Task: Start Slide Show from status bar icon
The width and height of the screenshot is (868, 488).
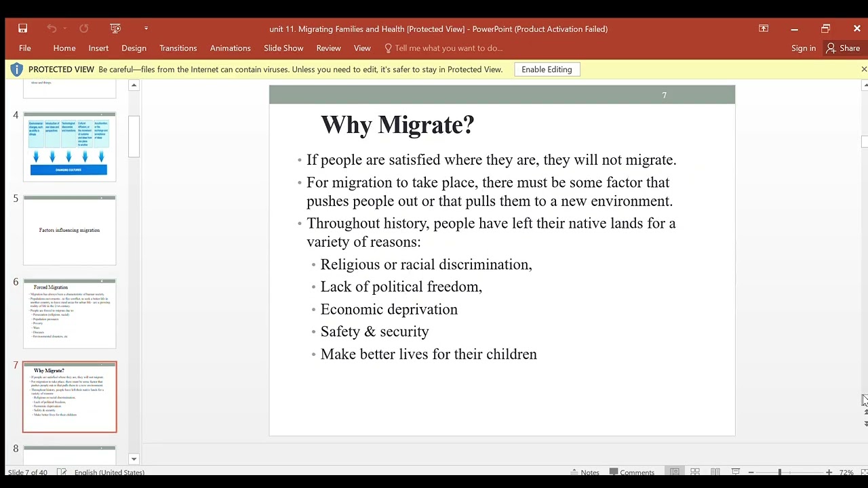Action: tap(736, 472)
